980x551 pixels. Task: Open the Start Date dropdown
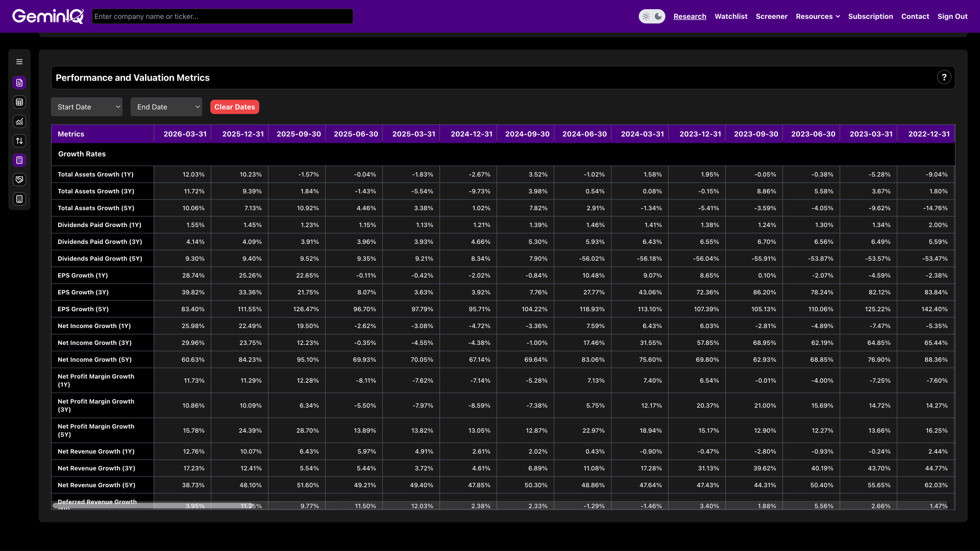point(87,107)
